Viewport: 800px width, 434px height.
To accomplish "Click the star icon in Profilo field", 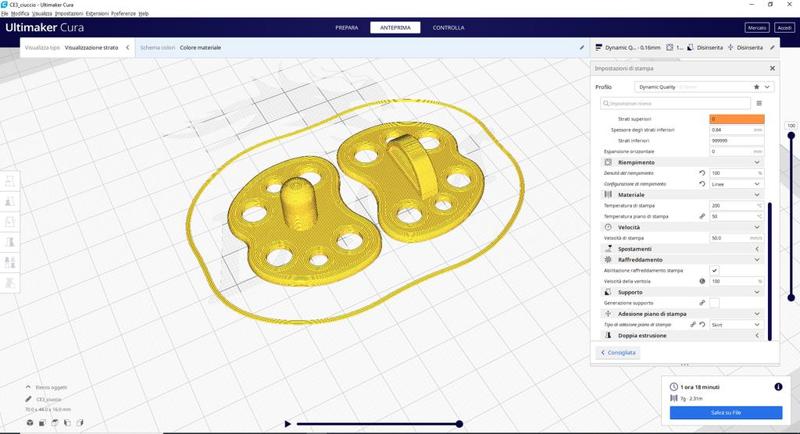I will coord(756,87).
